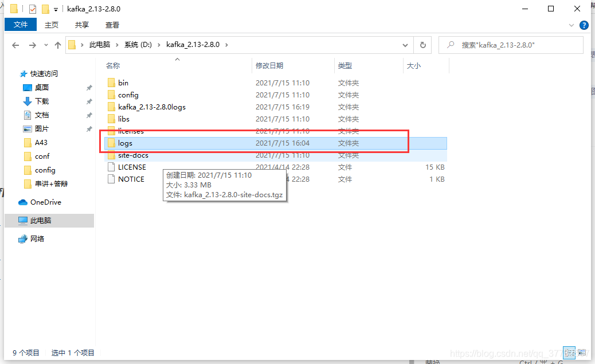Open the A43 folder in sidebar
This screenshot has width=595, height=364.
[36, 143]
